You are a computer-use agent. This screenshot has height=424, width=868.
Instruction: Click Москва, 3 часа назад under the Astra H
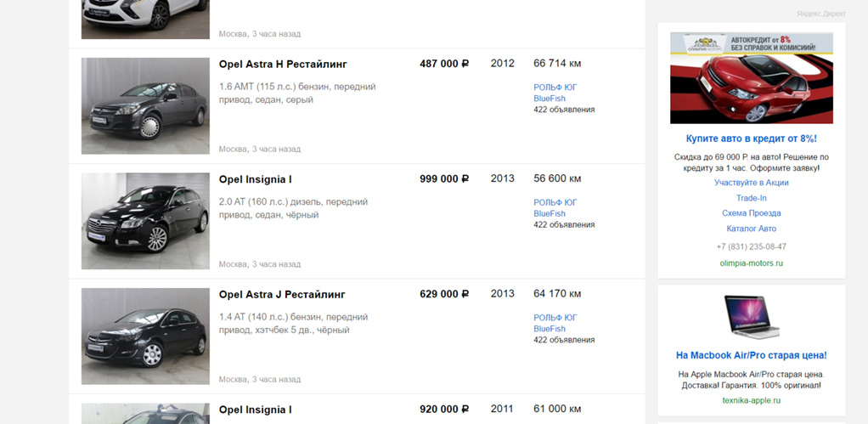260,150
